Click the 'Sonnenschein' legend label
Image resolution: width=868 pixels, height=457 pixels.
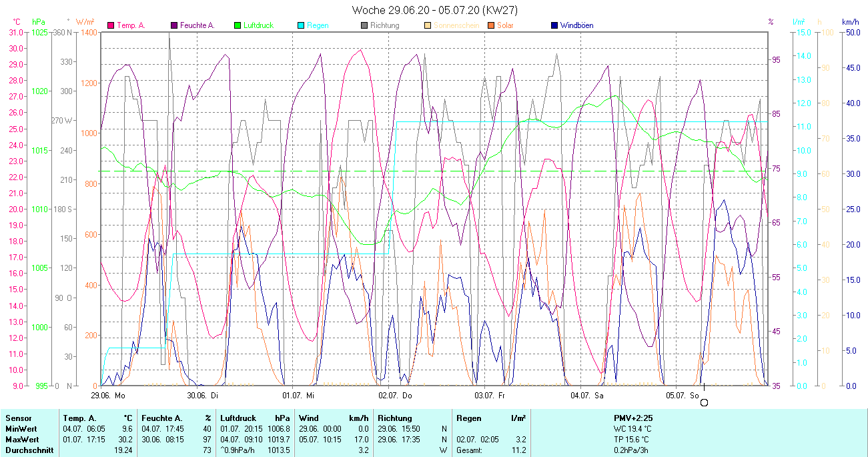tap(455, 25)
